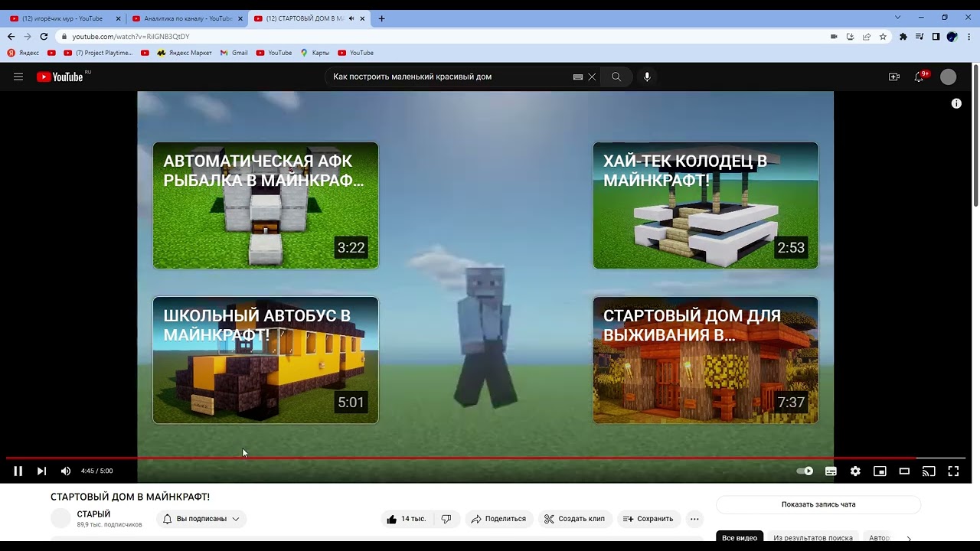
Task: Open the Create video menu
Action: coord(893,77)
